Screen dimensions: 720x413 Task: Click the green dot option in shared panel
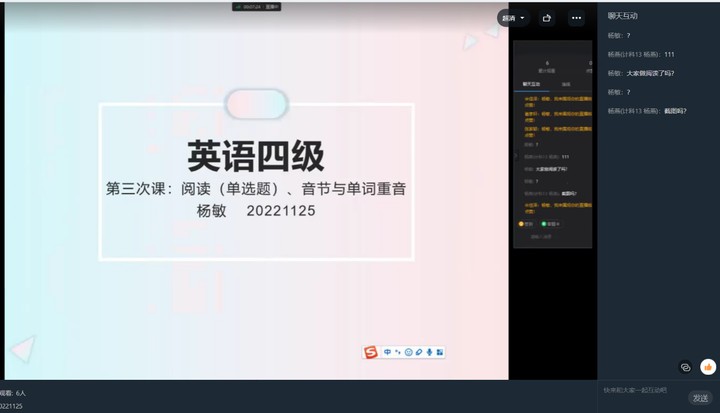pos(543,223)
